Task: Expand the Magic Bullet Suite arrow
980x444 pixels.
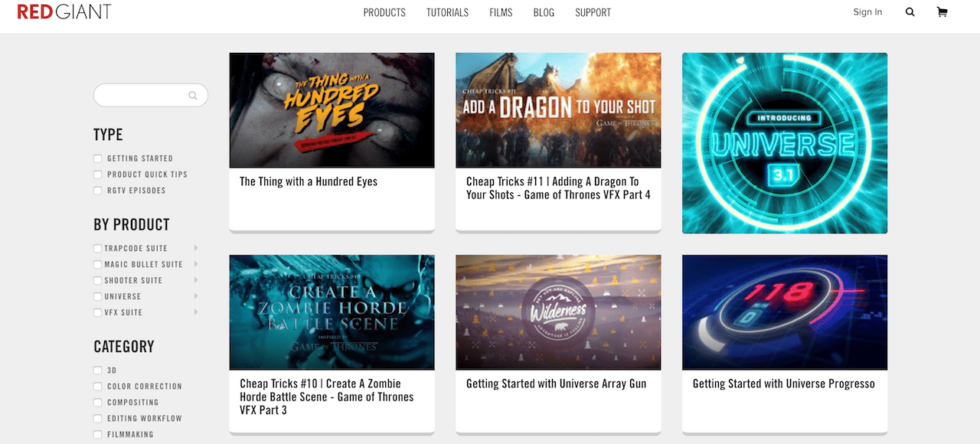Action: point(196,264)
